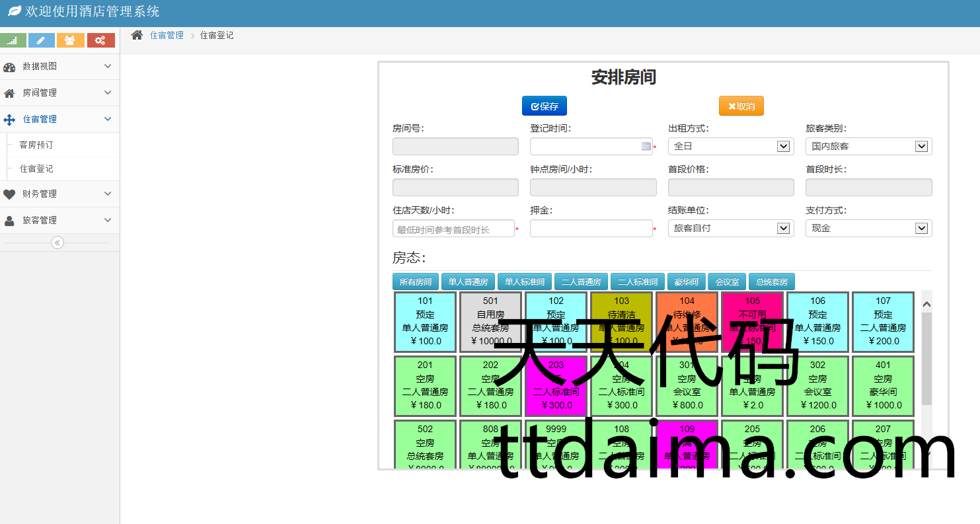980x524 pixels.
Task: Select 客房预订 in sidebar submenu
Action: [x=36, y=145]
